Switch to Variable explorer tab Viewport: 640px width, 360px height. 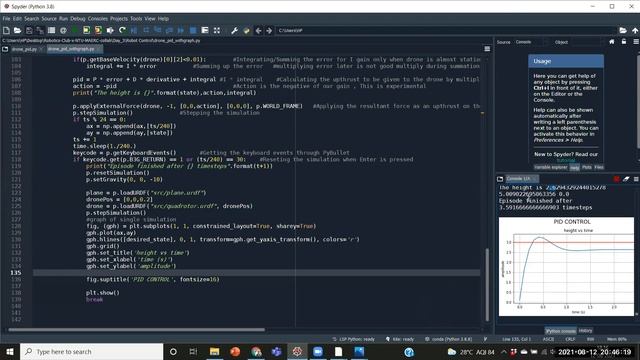pos(551,167)
